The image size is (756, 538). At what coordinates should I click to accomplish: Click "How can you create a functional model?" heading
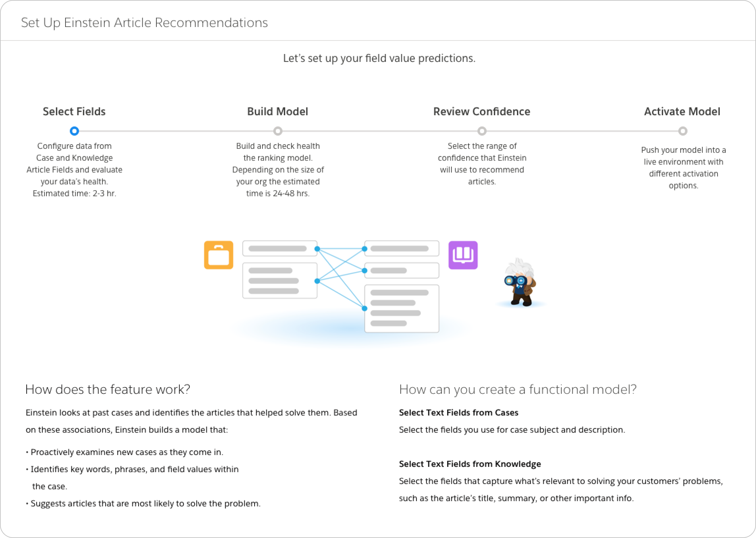[518, 389]
